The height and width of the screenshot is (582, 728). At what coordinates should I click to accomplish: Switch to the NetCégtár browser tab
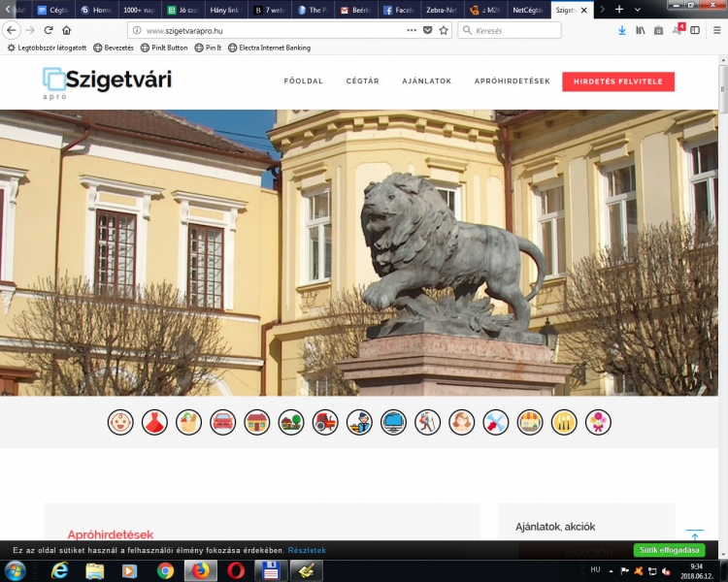pyautogui.click(x=528, y=10)
